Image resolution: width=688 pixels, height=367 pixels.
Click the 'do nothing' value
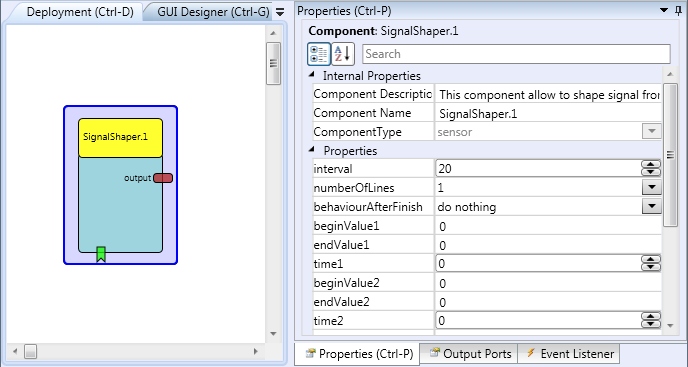click(x=467, y=207)
